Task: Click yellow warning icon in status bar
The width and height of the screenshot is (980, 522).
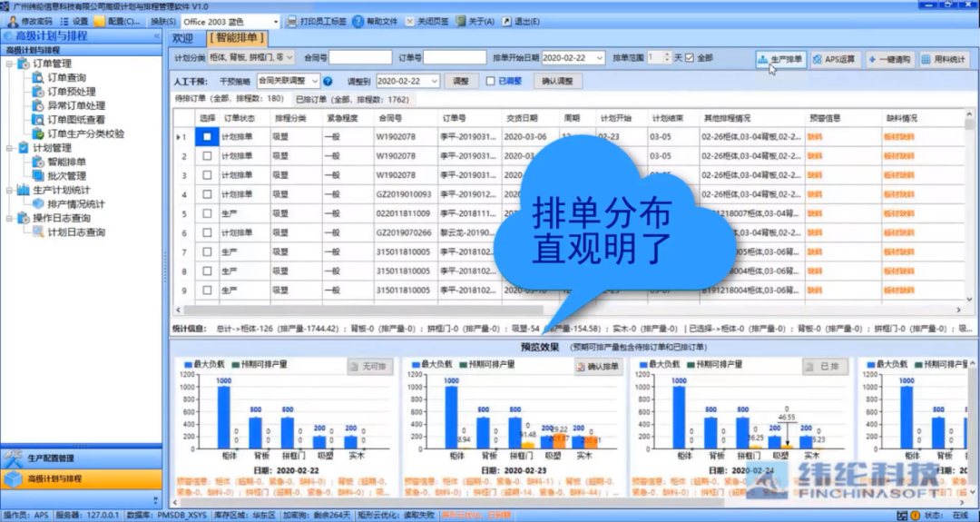Action: tap(915, 516)
